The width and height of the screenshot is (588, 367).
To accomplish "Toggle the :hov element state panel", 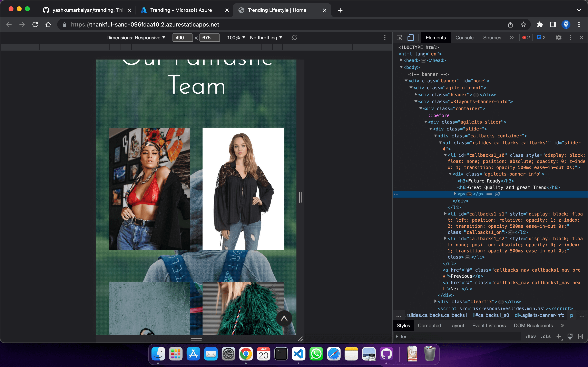I will click(x=530, y=336).
